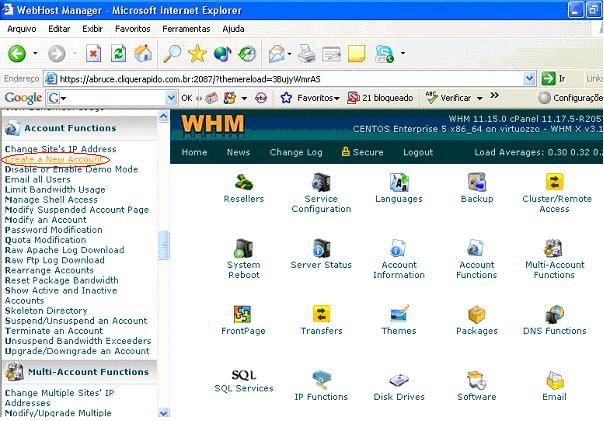Click Create a New Account link
Image resolution: width=604 pixels, height=421 pixels.
54,159
